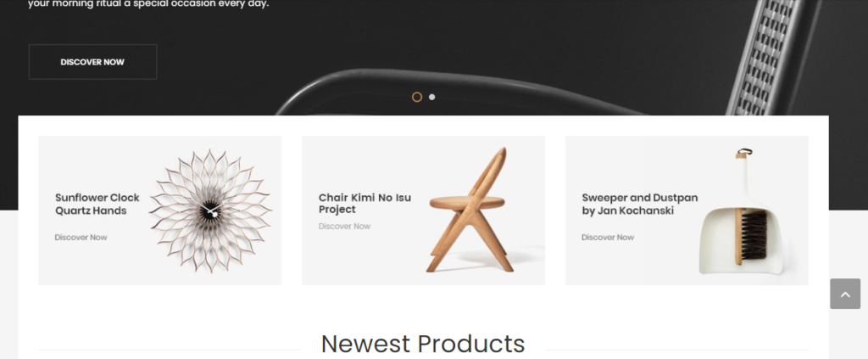Open the sunflower clock product image
This screenshot has height=359, width=868.
pos(210,210)
